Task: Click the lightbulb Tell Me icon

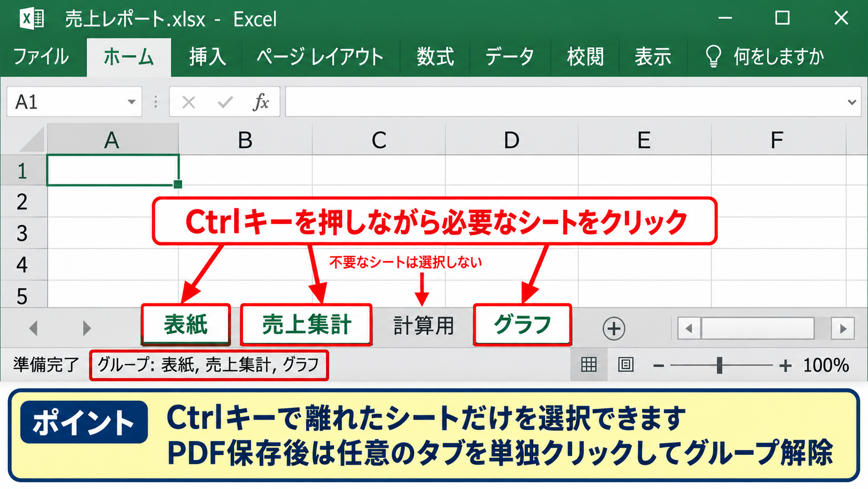Action: (714, 56)
